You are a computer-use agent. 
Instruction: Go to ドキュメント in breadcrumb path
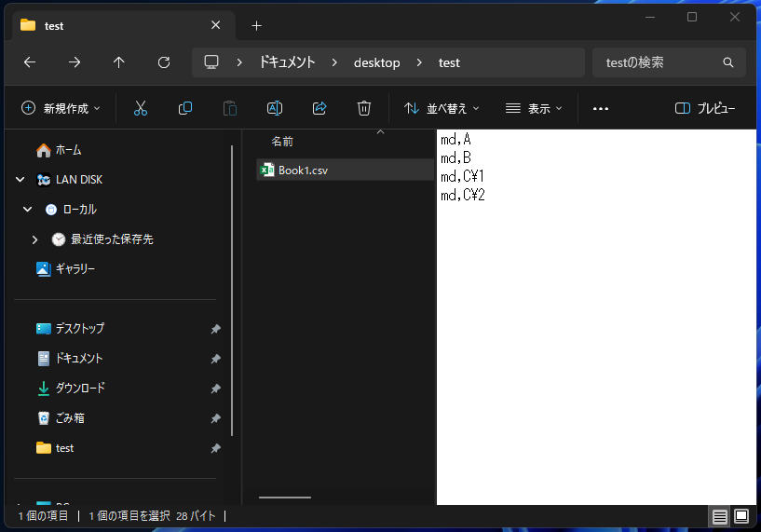pos(287,62)
